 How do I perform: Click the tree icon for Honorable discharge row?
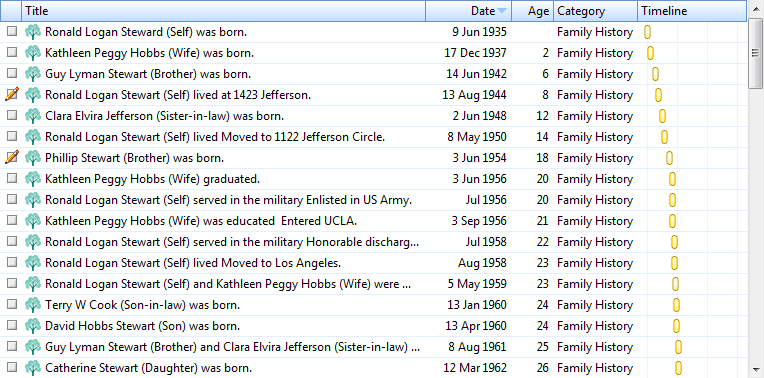[33, 242]
